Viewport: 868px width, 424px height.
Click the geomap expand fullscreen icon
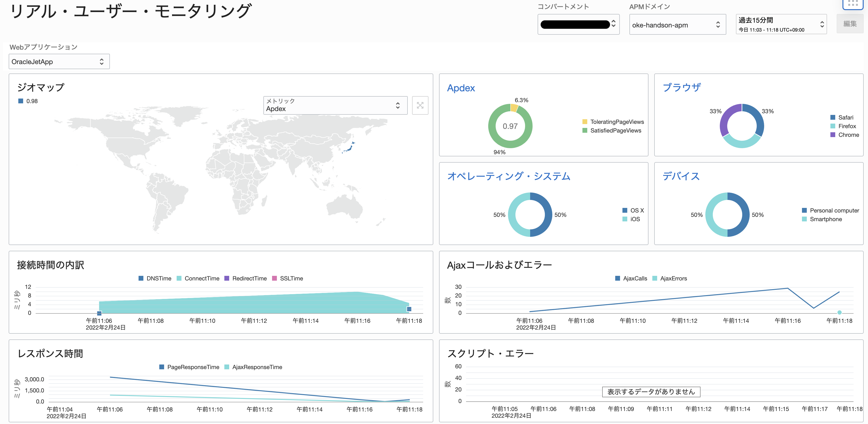point(420,106)
